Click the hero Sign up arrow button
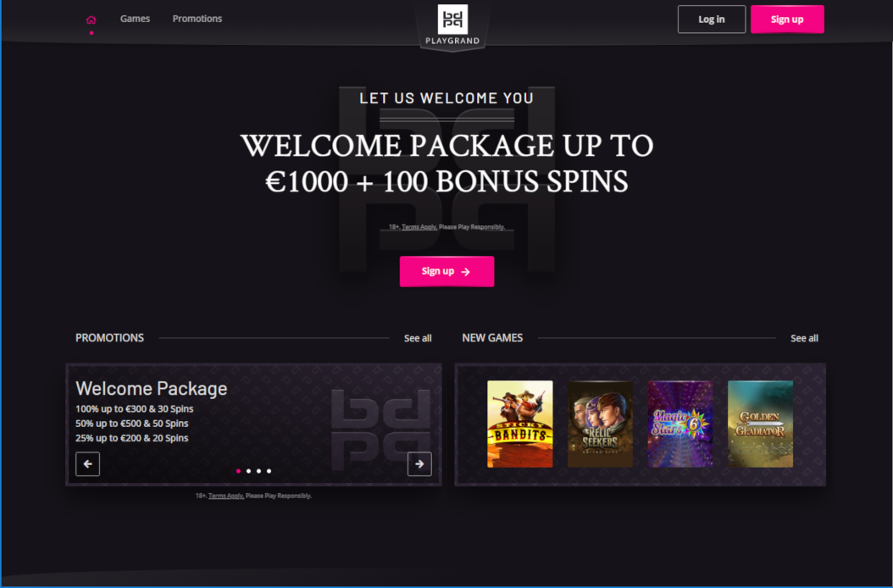Viewport: 893px width, 588px height. coord(446,271)
